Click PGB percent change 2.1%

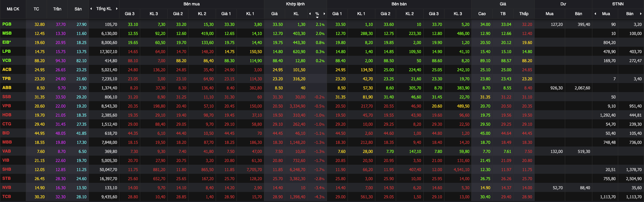tap(320, 25)
